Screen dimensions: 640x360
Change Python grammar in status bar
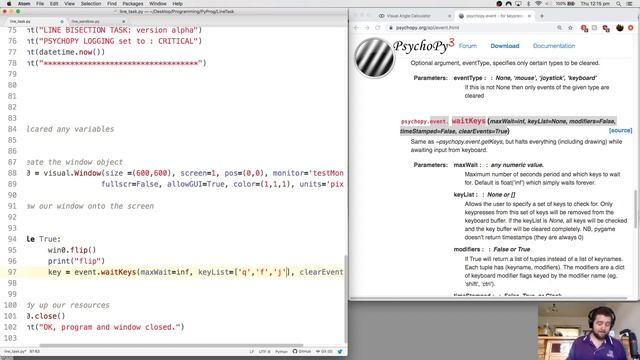pyautogui.click(x=281, y=351)
